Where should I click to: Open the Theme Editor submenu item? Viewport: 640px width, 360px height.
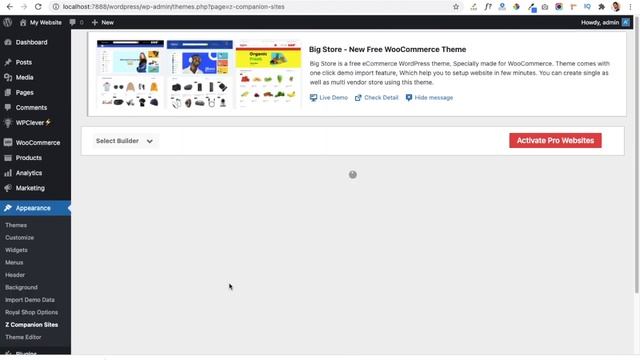tap(23, 337)
